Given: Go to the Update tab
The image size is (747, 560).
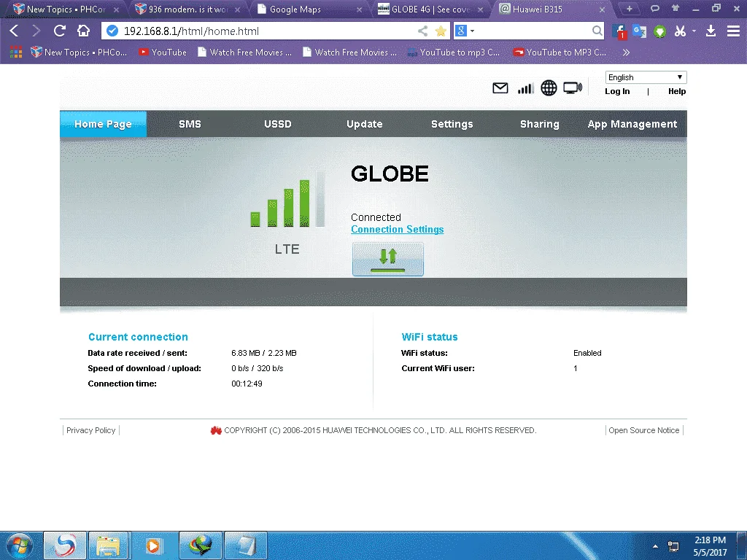Looking at the screenshot, I should (365, 124).
